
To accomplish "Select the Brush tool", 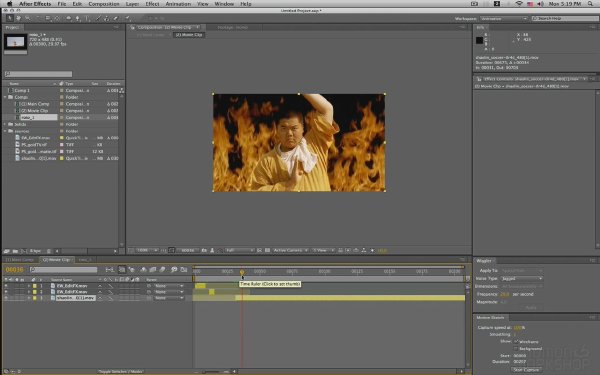I will pyautogui.click(x=98, y=18).
